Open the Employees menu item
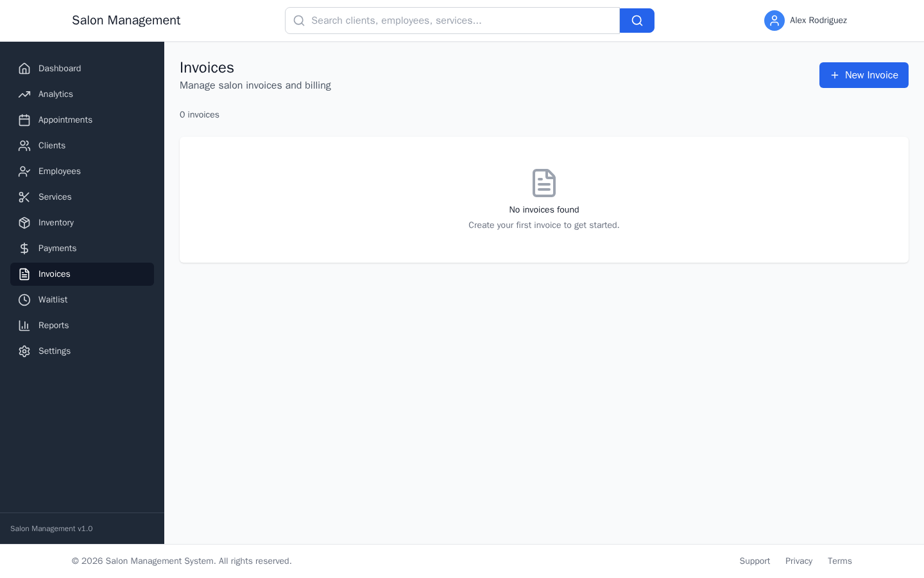 (x=59, y=171)
